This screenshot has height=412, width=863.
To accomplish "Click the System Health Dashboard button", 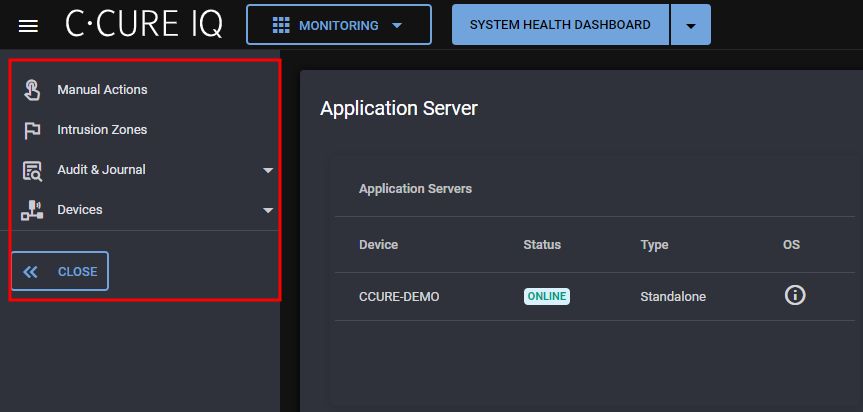I will click(x=560, y=25).
